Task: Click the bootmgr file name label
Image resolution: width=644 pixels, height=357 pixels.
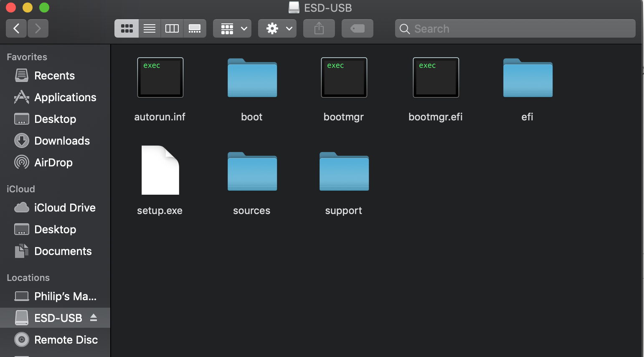Action: [344, 117]
